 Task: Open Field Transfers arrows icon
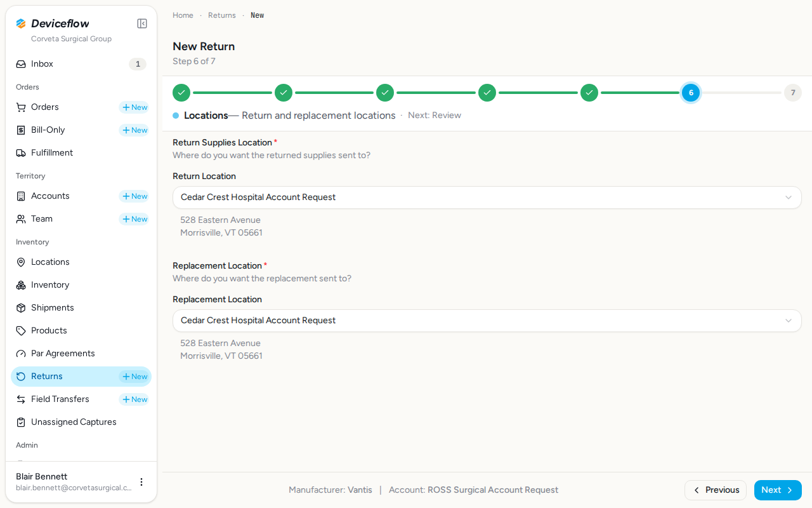21,399
